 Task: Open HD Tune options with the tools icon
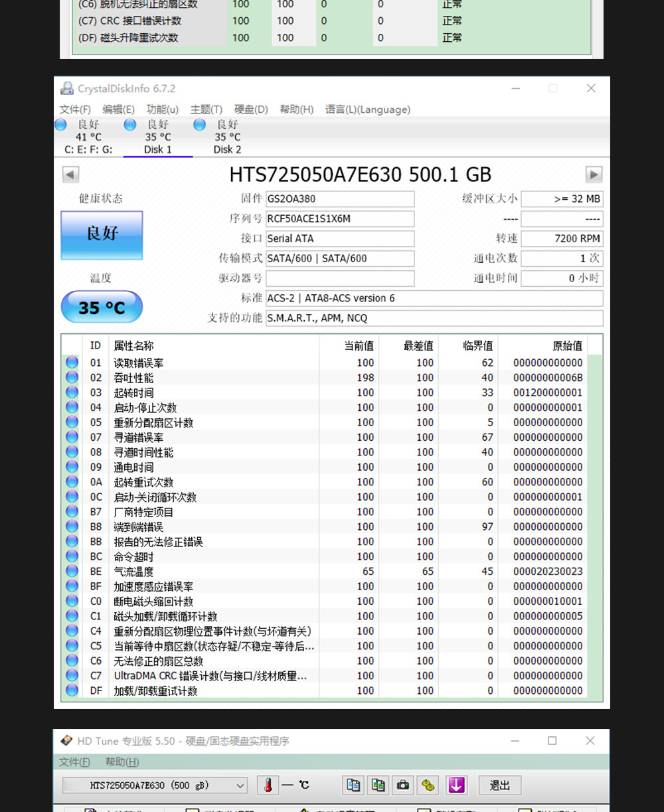click(428, 785)
